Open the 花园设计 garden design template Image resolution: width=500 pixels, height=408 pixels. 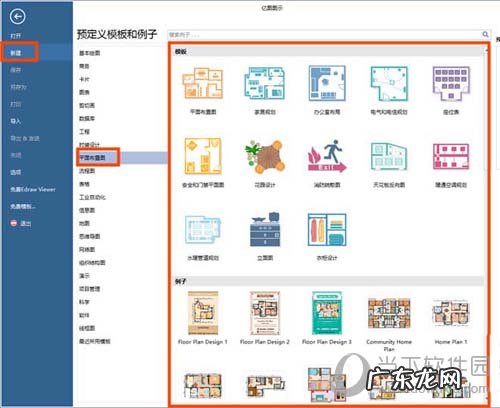265,157
